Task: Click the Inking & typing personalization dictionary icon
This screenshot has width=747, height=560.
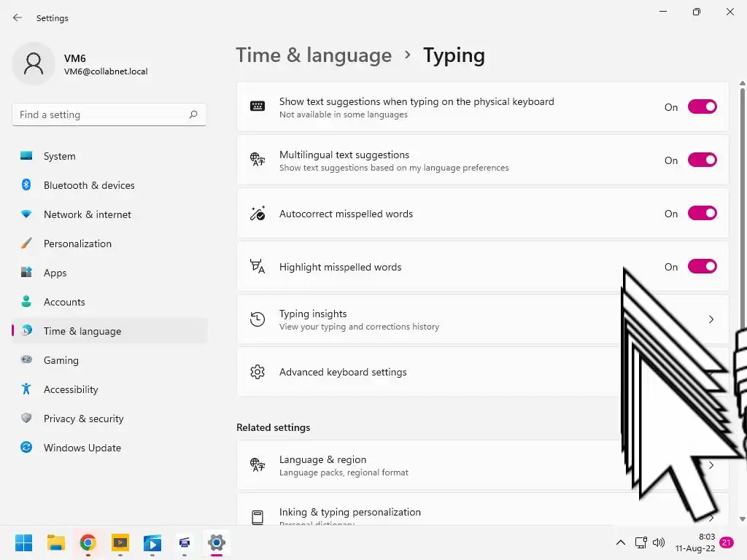Action: [x=258, y=517]
